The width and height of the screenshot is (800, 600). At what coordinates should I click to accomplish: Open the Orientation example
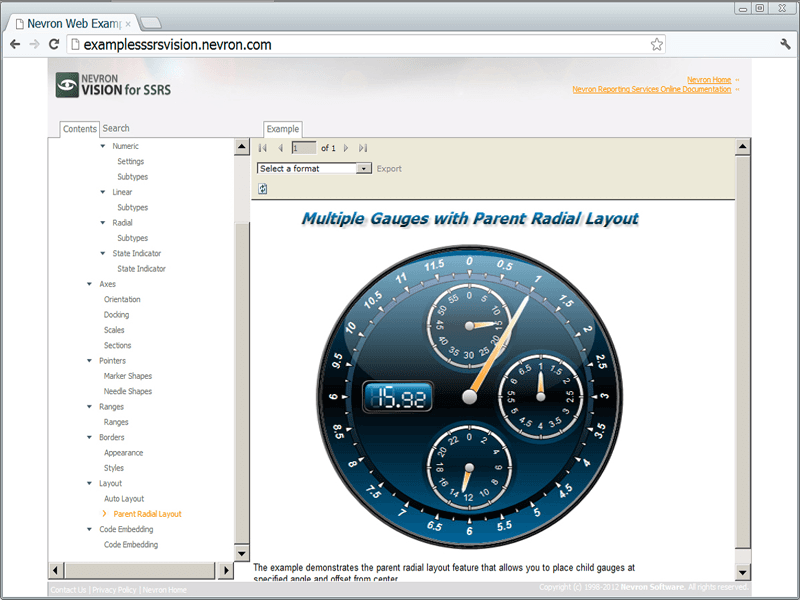tap(122, 299)
